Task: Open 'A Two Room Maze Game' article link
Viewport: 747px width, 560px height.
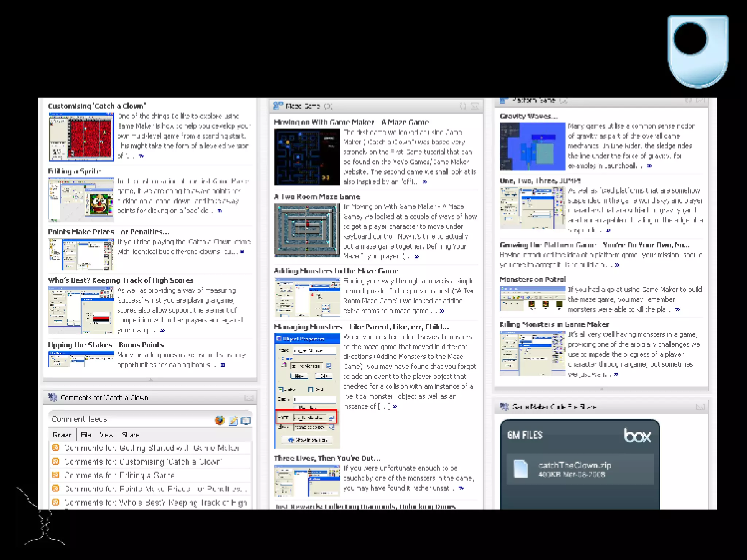Action: (x=317, y=197)
